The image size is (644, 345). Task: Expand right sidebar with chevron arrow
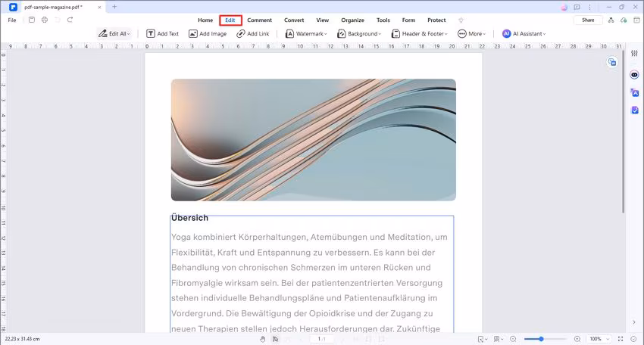[x=633, y=322]
